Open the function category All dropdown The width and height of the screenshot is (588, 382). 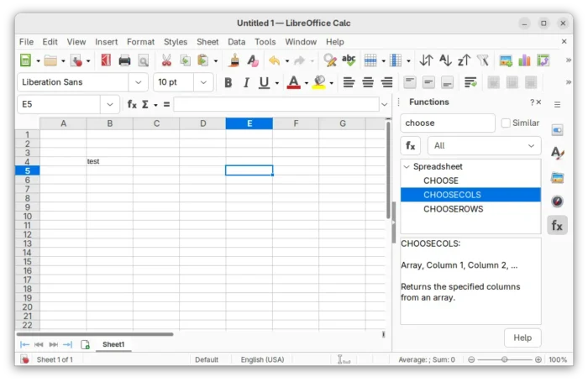click(484, 145)
